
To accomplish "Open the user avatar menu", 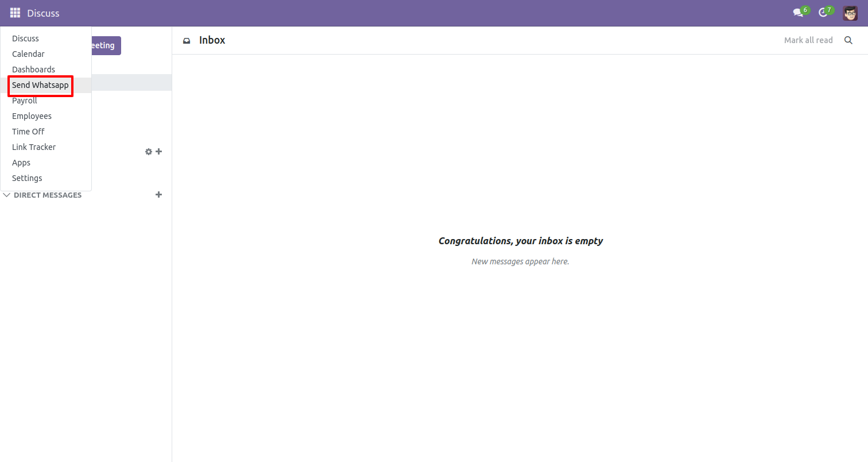I will click(850, 13).
